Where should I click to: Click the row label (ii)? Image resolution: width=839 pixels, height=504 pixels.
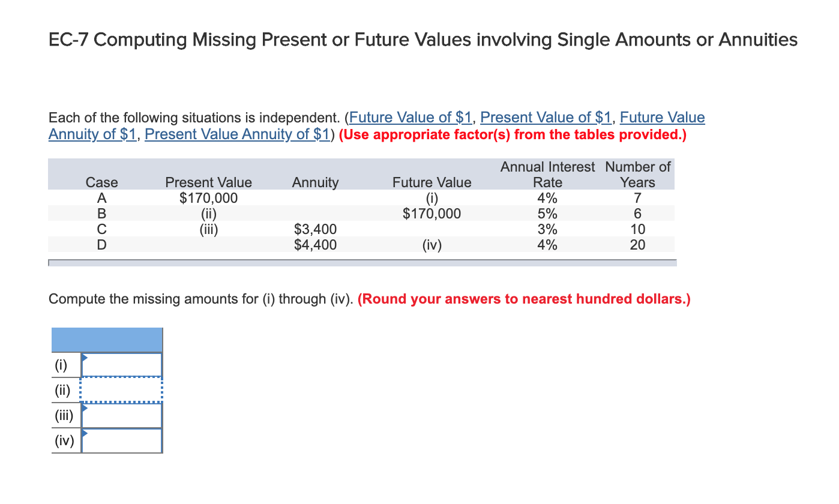click(x=62, y=389)
